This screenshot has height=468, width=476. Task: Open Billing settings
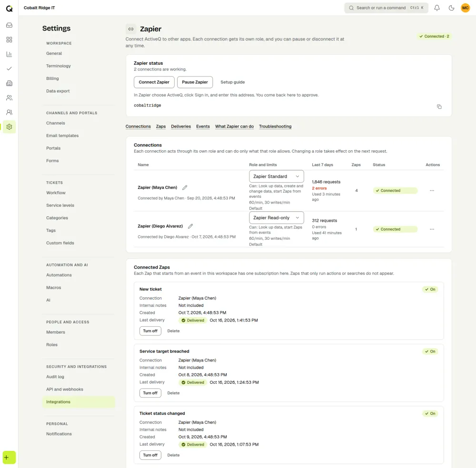pyautogui.click(x=79, y=78)
